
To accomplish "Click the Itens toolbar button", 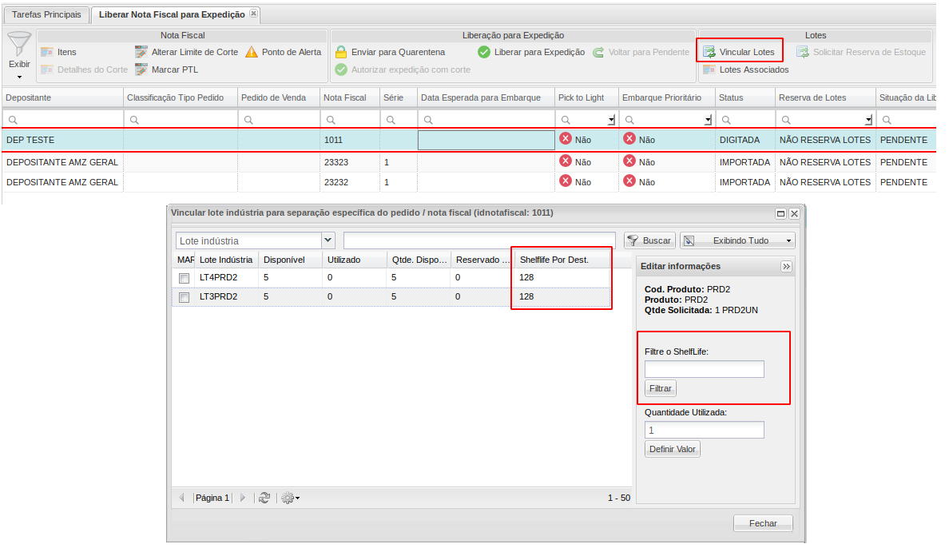I will click(x=58, y=52).
